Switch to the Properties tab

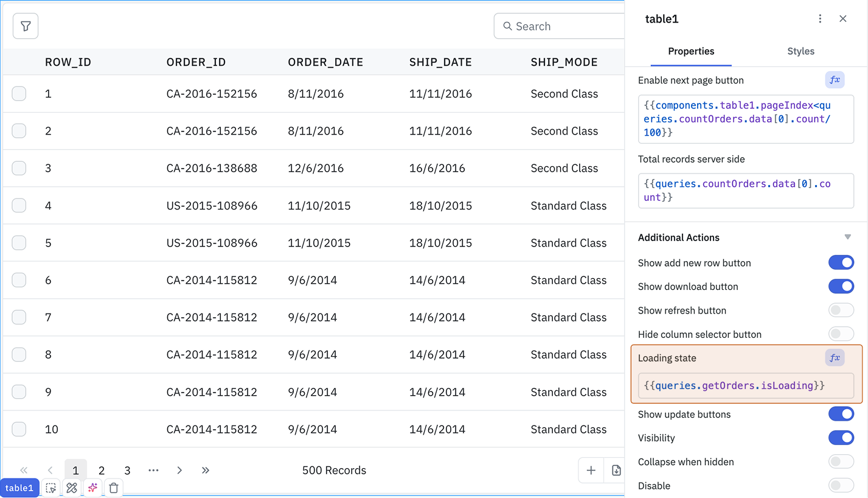[691, 51]
